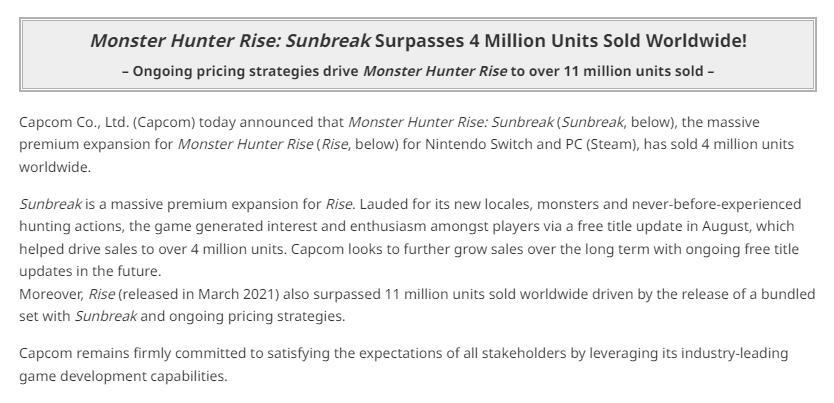Click "helped drive sales to over 4 million units"
Image resolution: width=834 pixels, height=403 pixels.
point(152,249)
